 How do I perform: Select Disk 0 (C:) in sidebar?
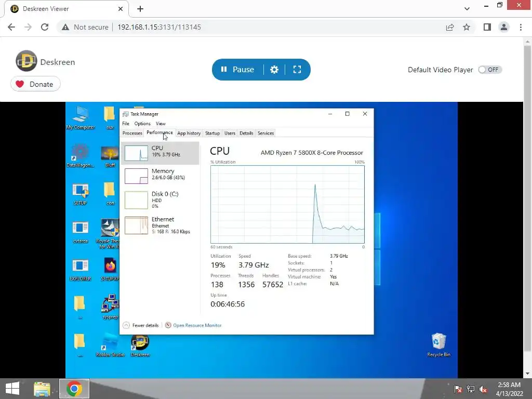click(x=160, y=199)
